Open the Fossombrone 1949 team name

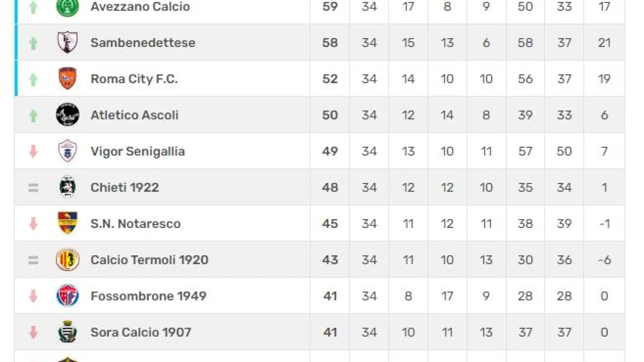coord(148,296)
